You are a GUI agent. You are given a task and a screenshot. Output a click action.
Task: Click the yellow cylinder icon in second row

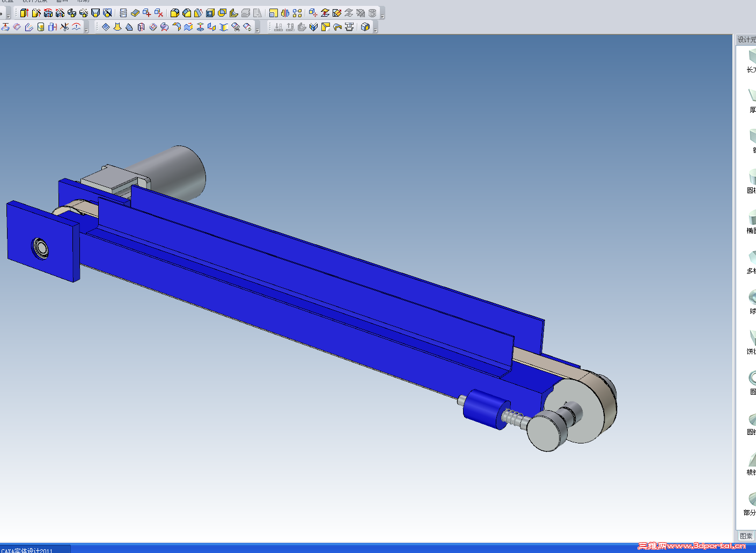pyautogui.click(x=41, y=27)
